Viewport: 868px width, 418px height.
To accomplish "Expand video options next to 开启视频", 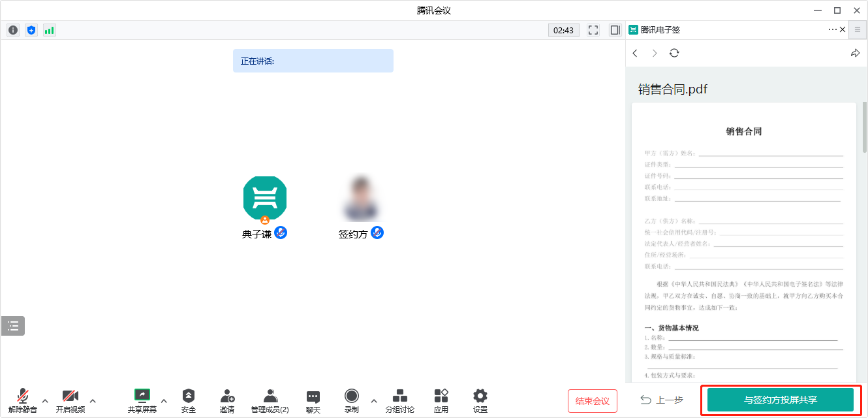I will pyautogui.click(x=93, y=400).
